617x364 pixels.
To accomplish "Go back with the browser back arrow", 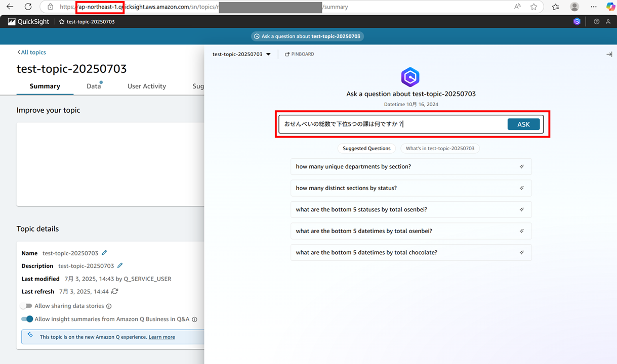I will [x=10, y=7].
